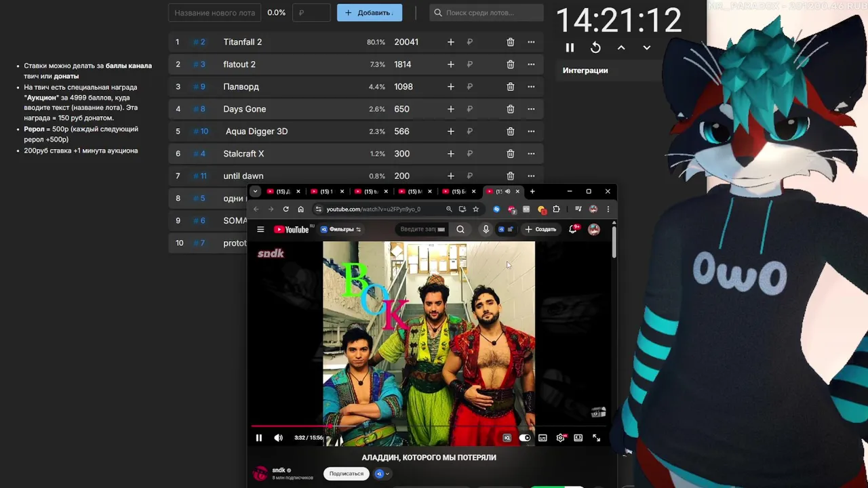The height and width of the screenshot is (488, 868).
Task: Switch to the fourth browser YouTube tab
Action: (x=415, y=192)
